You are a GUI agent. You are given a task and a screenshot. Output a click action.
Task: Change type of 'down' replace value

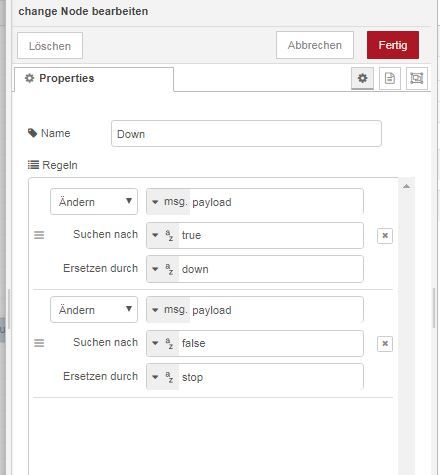point(163,269)
